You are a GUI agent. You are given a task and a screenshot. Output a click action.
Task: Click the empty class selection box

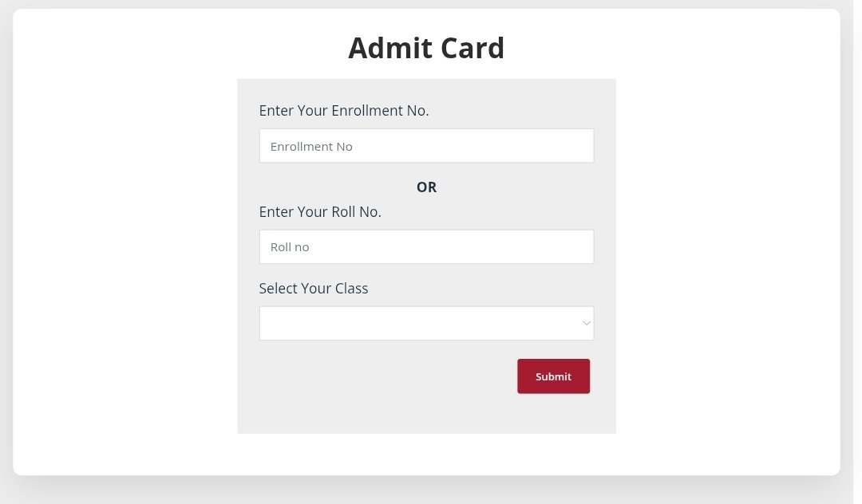click(399, 324)
